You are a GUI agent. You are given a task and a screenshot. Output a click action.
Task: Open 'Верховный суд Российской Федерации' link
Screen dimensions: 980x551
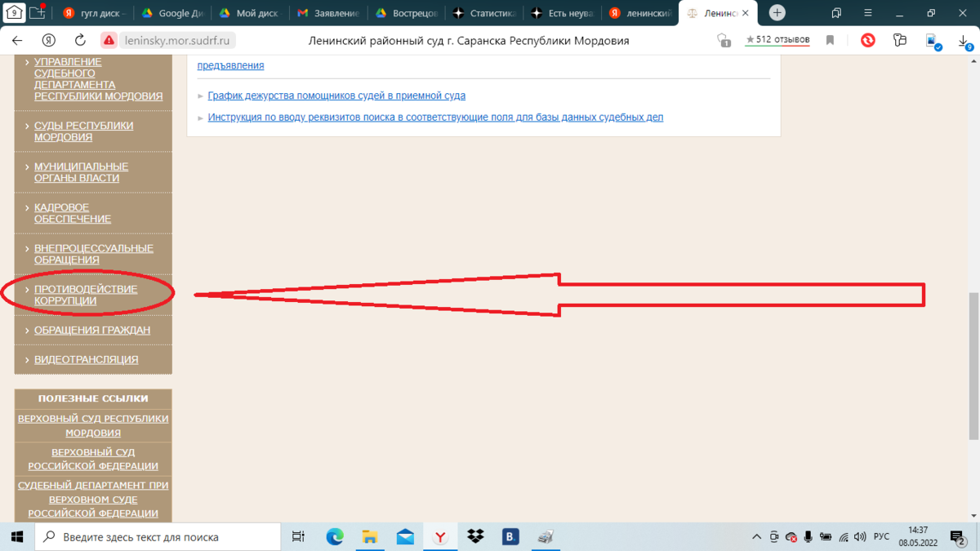click(93, 459)
